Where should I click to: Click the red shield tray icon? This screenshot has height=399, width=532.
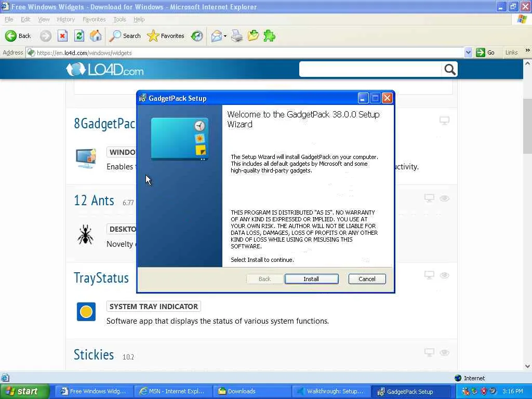(484, 391)
